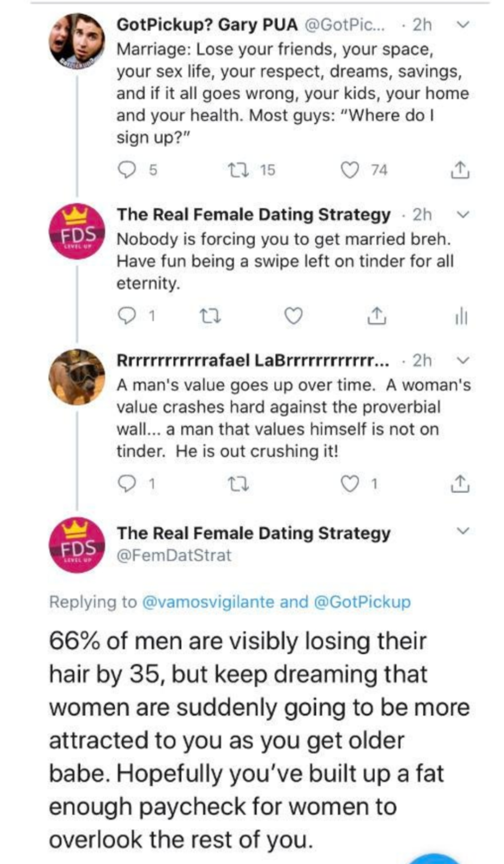The width and height of the screenshot is (504, 864).
Task: Like Rafael's tweet showing 1 like
Action: tap(350, 484)
